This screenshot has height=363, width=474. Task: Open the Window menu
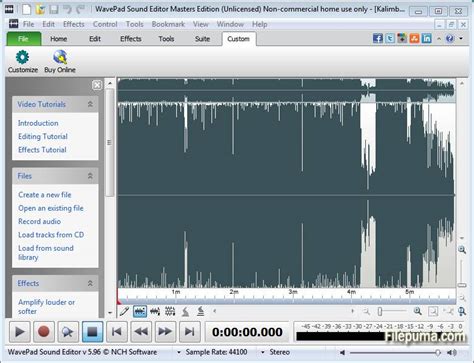(x=230, y=24)
